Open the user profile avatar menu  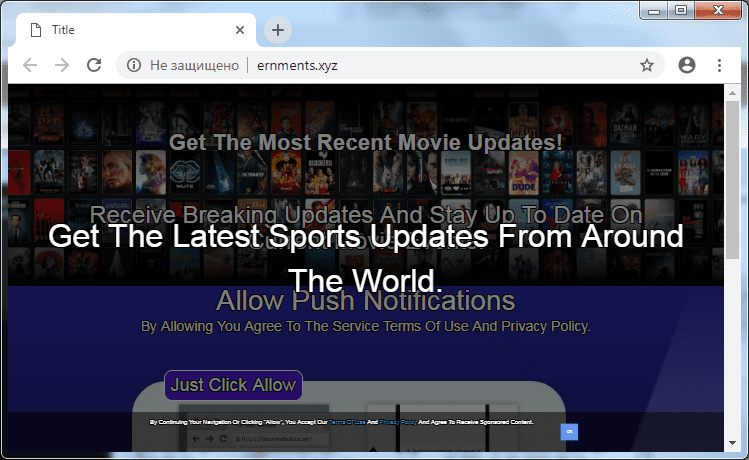(x=686, y=65)
